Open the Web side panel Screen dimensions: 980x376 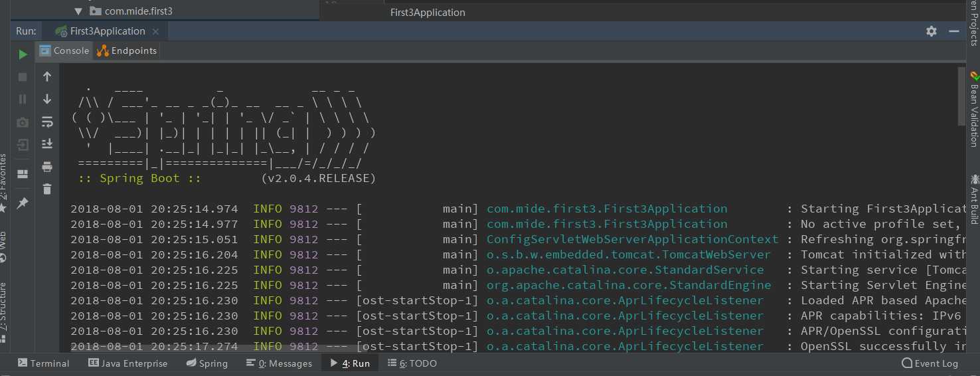4,246
